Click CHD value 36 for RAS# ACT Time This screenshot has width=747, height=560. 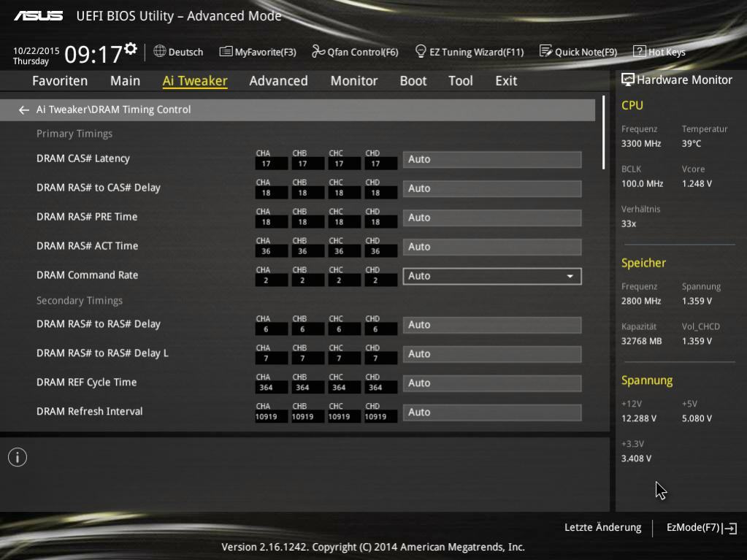[380, 251]
